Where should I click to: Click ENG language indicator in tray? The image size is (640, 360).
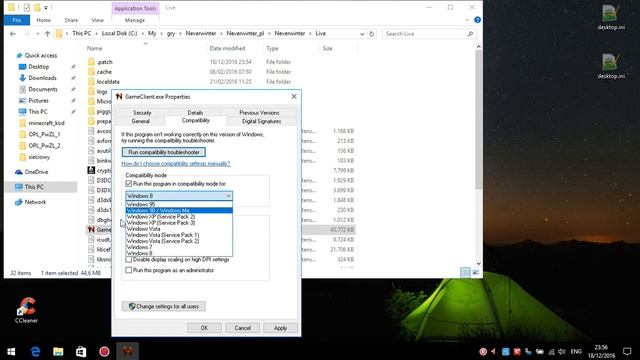coord(576,351)
